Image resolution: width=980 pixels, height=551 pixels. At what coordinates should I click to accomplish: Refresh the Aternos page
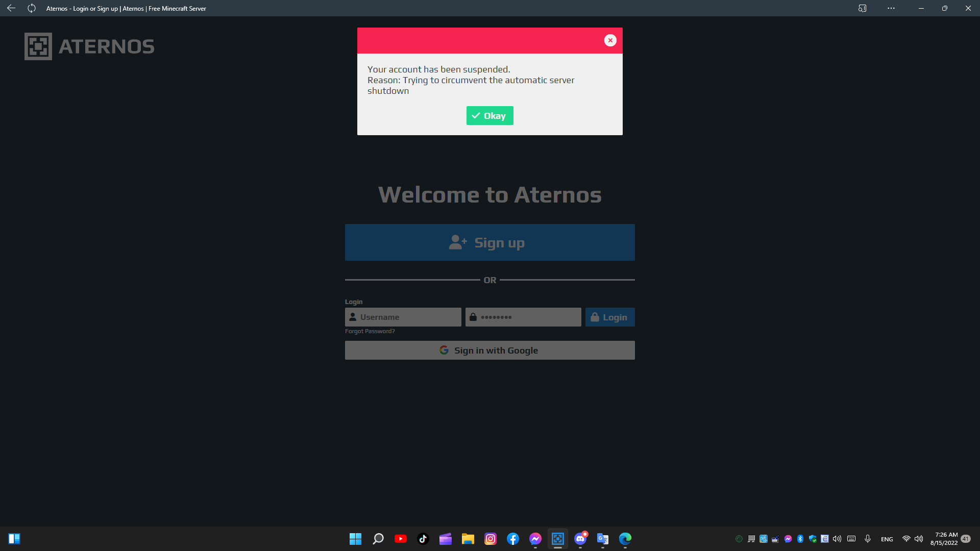coord(32,8)
